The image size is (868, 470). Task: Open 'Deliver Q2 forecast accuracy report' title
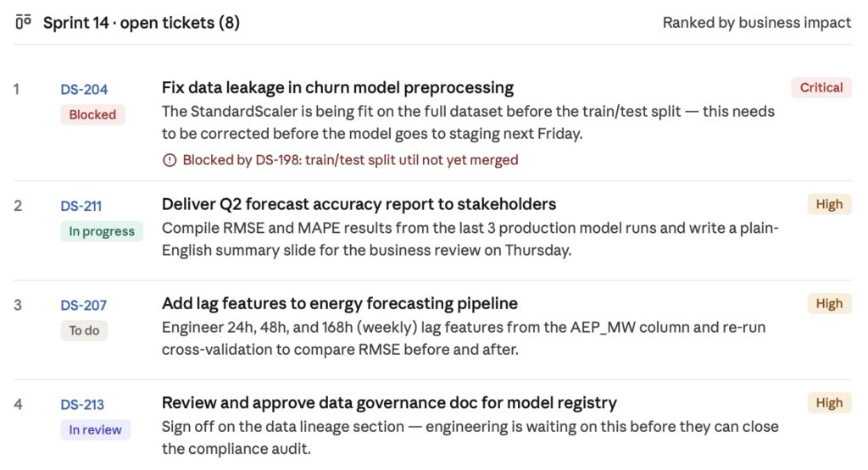click(x=359, y=204)
